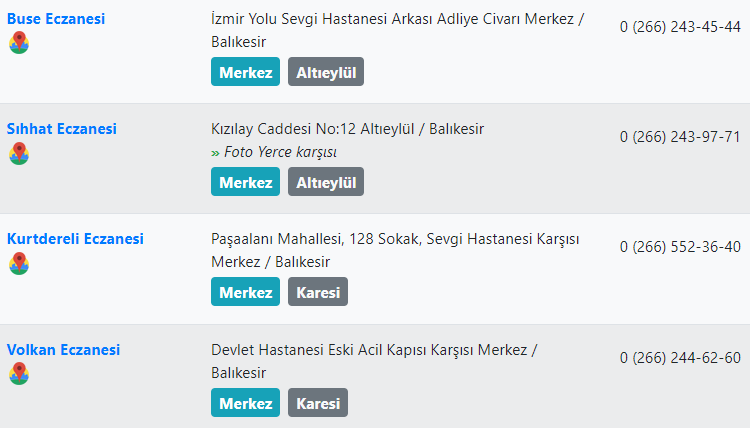Viewport: 750px width, 428px height.
Task: Open the map pin under Sıhhat Eczanesi
Action: (x=19, y=153)
